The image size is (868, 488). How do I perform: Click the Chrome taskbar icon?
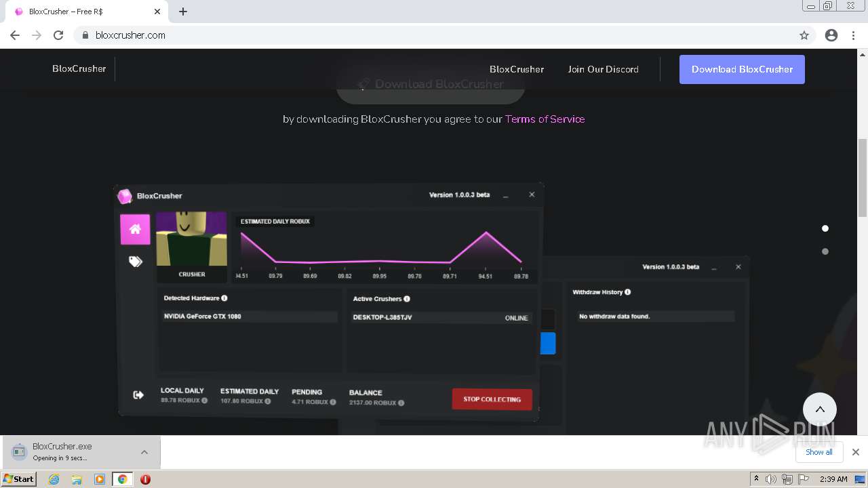122,479
